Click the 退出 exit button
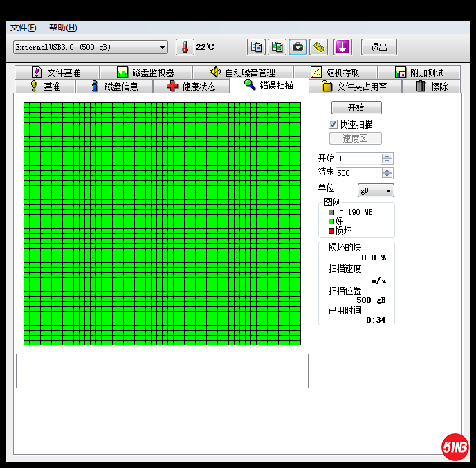 378,47
